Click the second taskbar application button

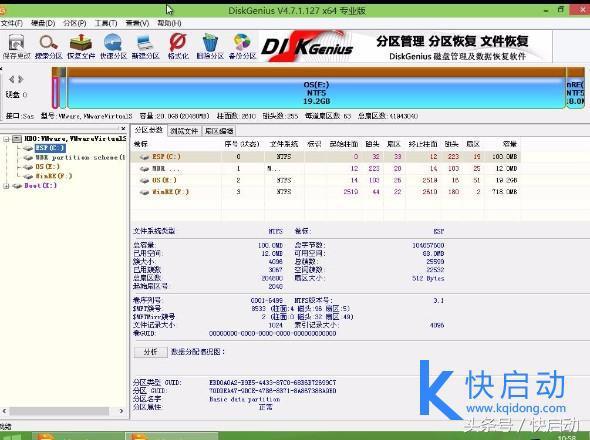[171, 436]
